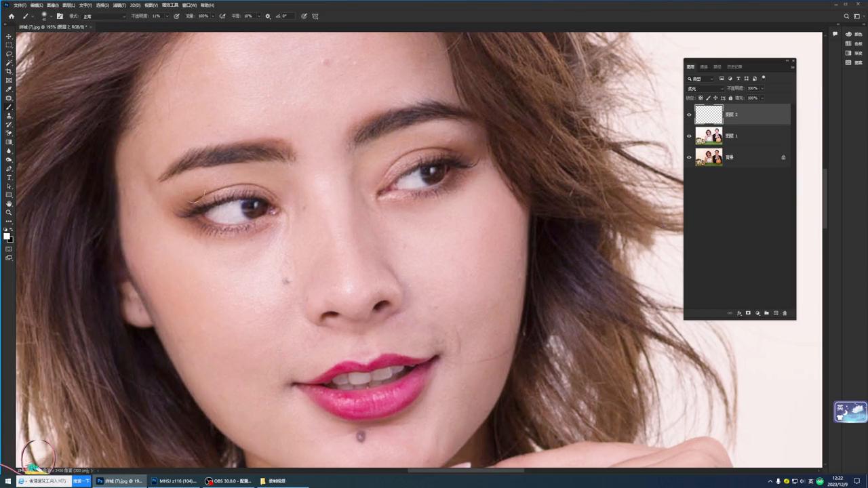Swap foreground and background colors

click(x=12, y=230)
